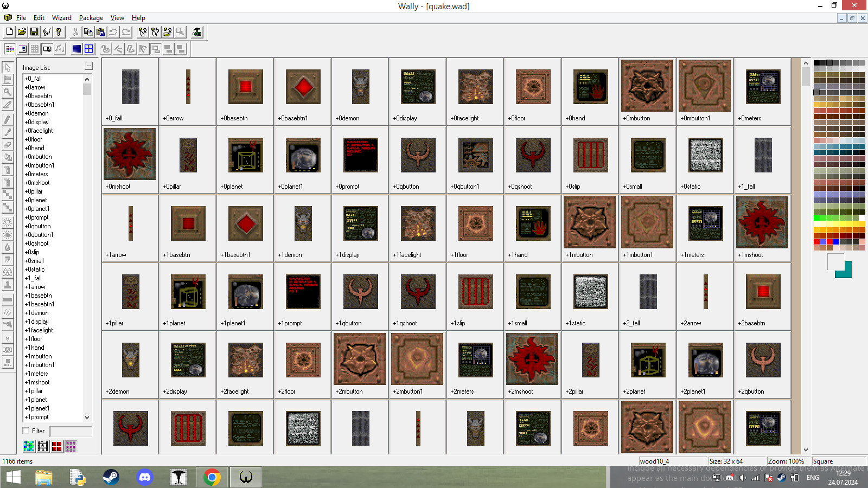Toggle the blue quad tile view button
This screenshot has width=868, height=488.
pyautogui.click(x=88, y=49)
